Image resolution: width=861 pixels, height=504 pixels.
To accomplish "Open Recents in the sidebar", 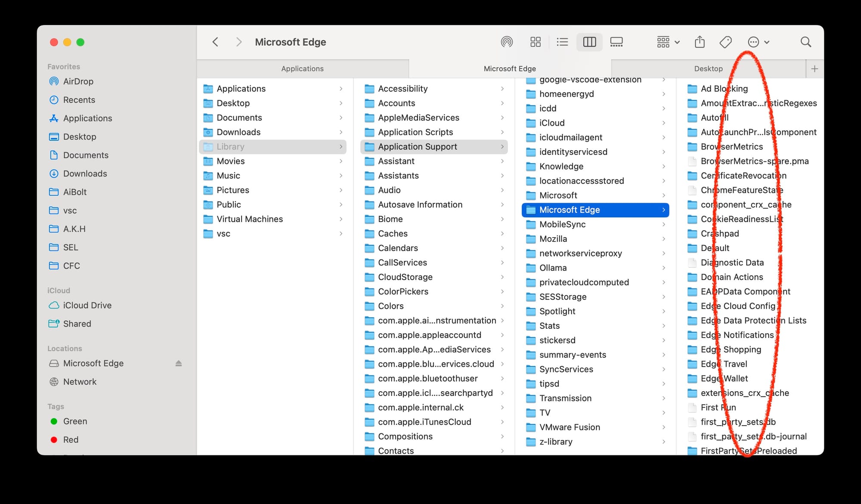I will (x=79, y=100).
